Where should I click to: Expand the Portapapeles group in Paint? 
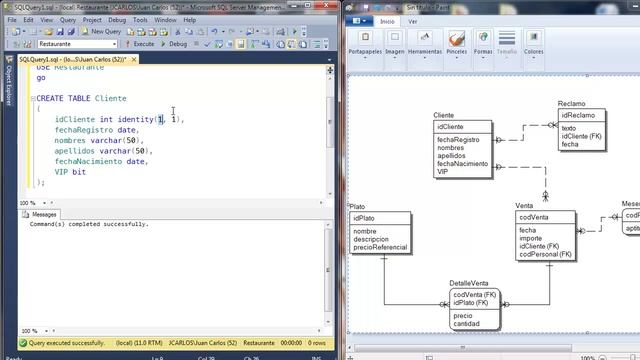click(365, 58)
